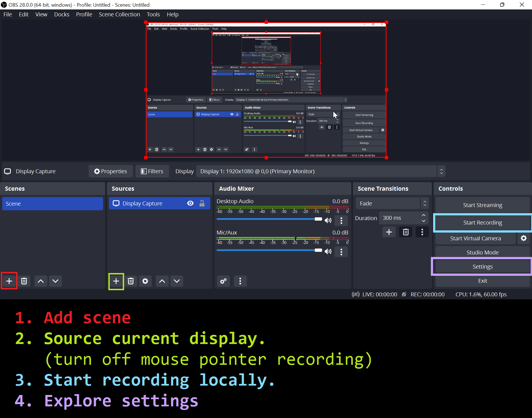532x418 pixels.
Task: Click the Start Recording button
Action: pyautogui.click(x=482, y=223)
